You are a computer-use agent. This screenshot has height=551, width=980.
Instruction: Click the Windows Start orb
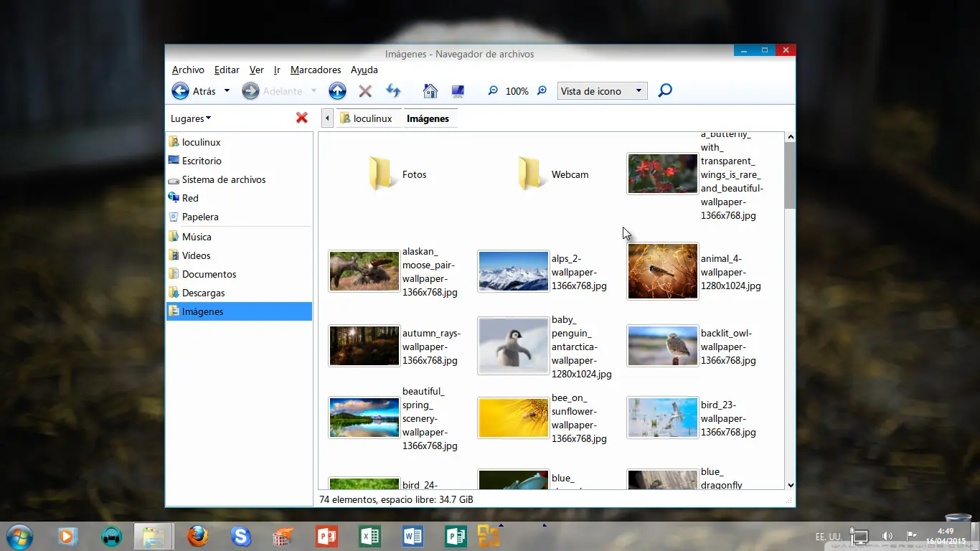coord(19,536)
